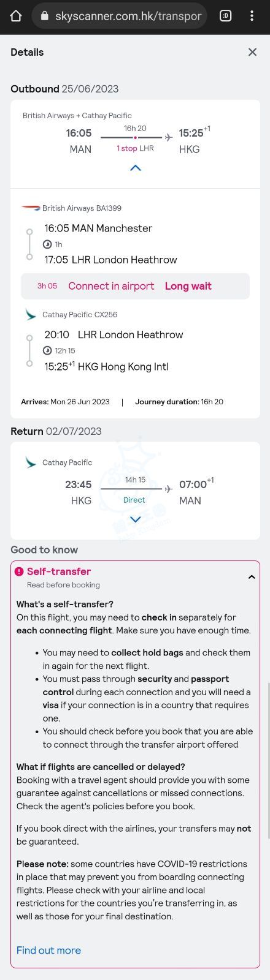Tap the Connect in airport banner
Image resolution: width=270 pixels, height=980 pixels.
coord(135,286)
